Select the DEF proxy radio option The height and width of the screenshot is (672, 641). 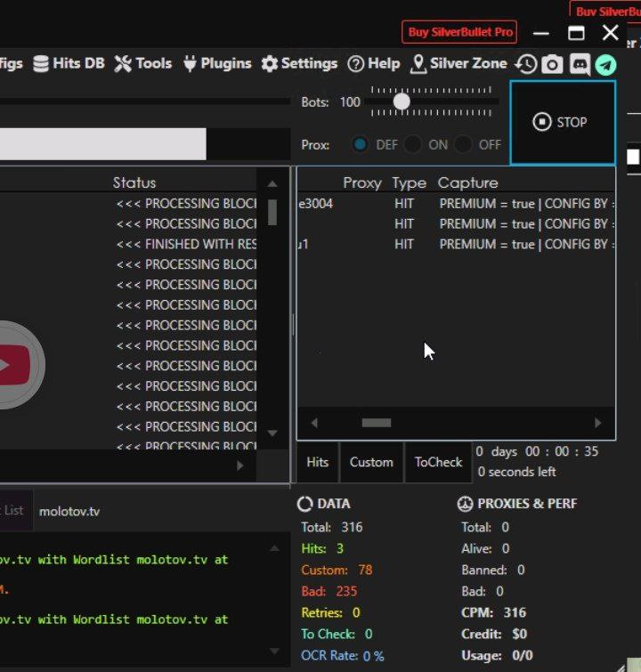pyautogui.click(x=361, y=144)
